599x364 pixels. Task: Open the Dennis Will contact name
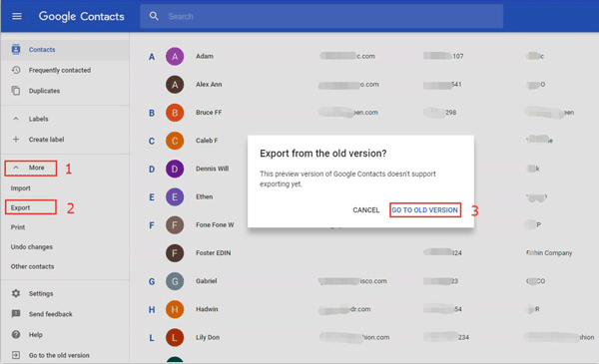click(x=212, y=169)
